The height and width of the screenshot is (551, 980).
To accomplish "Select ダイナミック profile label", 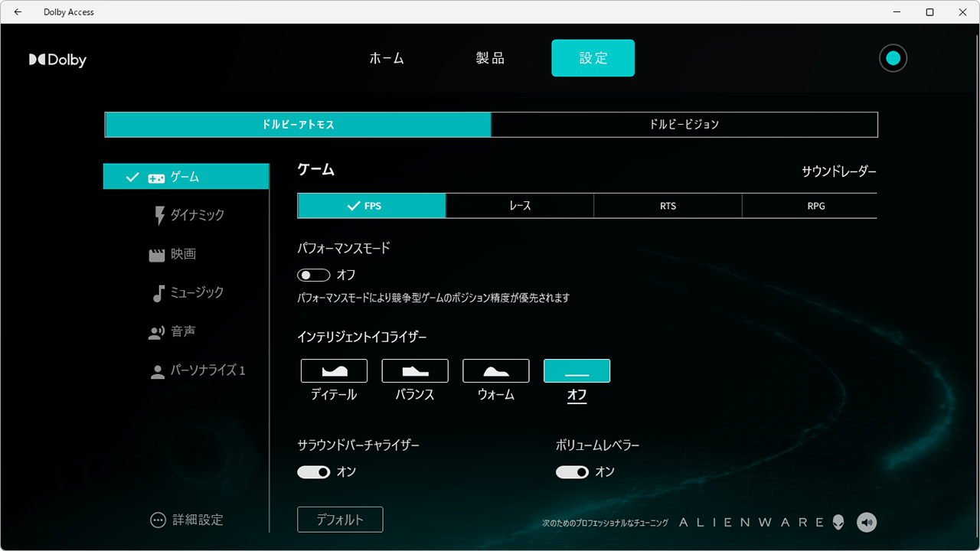I will pyautogui.click(x=198, y=216).
